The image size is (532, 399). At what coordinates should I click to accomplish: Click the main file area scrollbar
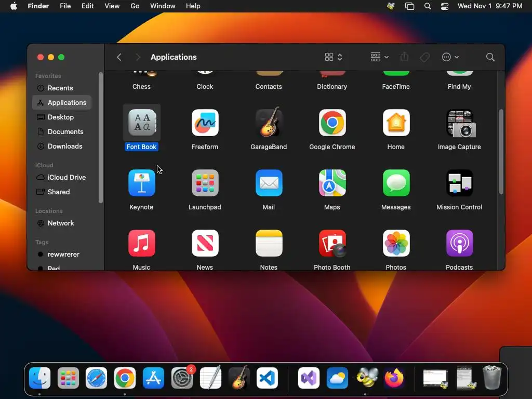click(x=501, y=151)
